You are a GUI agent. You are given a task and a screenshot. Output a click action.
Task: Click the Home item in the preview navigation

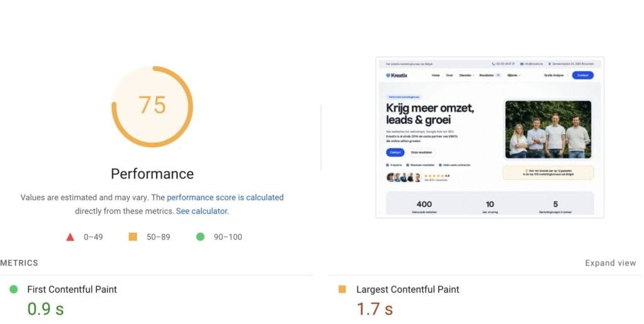[436, 75]
